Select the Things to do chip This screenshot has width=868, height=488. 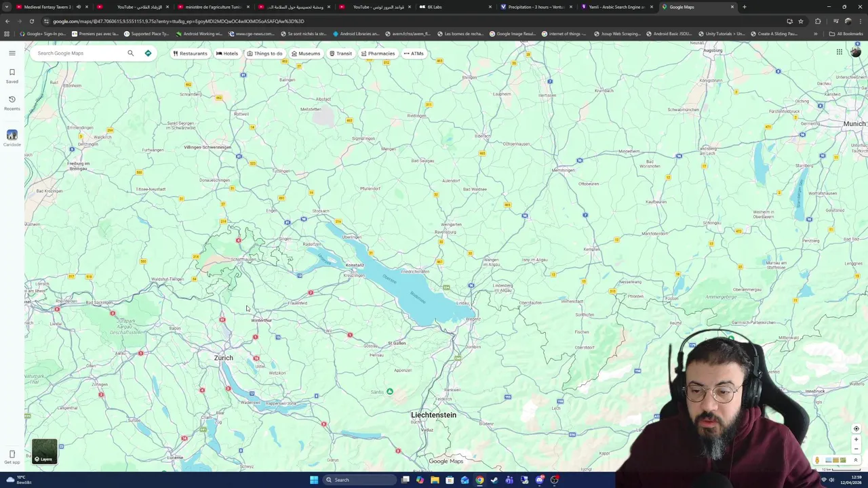264,54
